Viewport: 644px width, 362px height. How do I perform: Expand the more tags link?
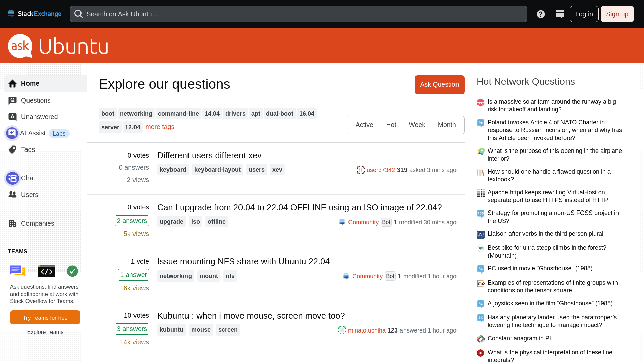(160, 127)
